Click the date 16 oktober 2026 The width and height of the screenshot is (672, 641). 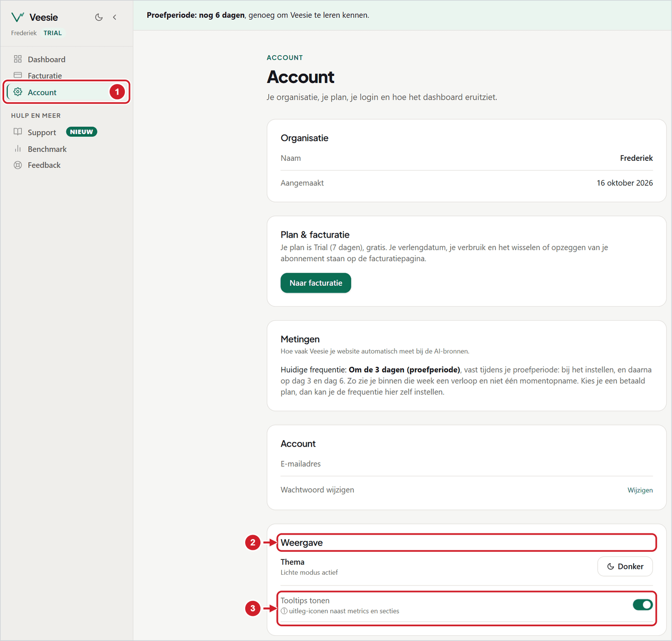(x=624, y=183)
